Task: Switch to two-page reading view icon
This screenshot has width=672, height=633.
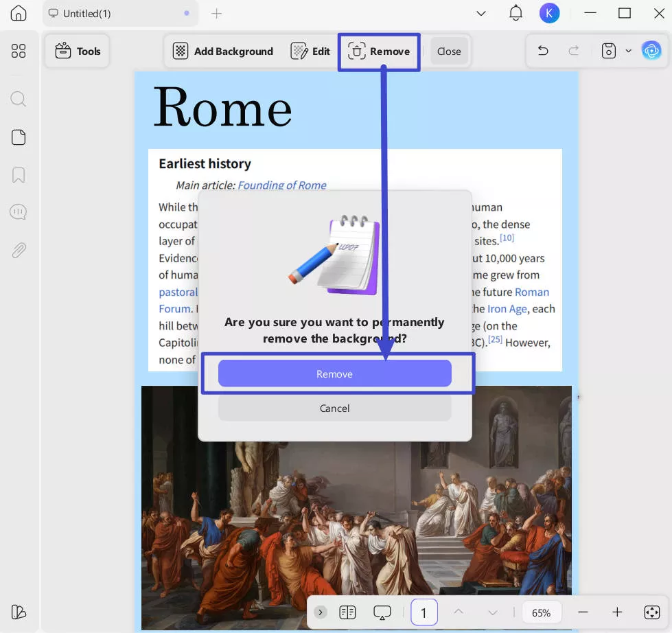Action: pos(347,612)
